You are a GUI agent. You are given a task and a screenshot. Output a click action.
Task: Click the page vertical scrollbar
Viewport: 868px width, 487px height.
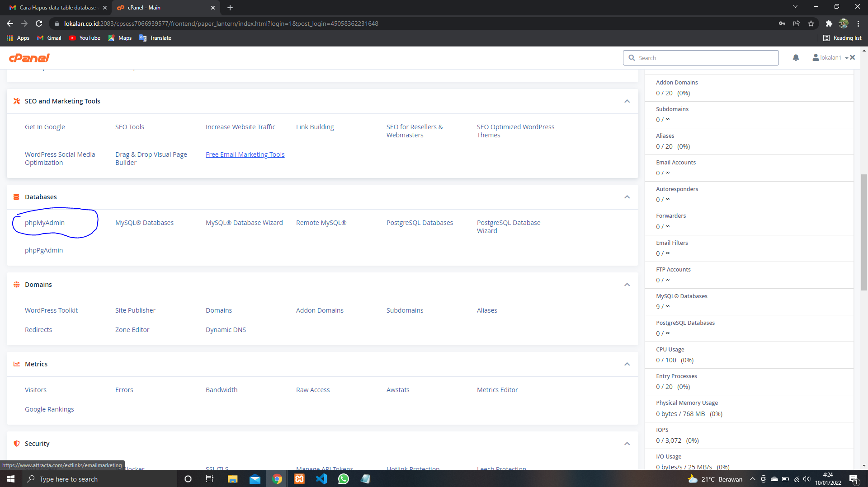coord(864,233)
